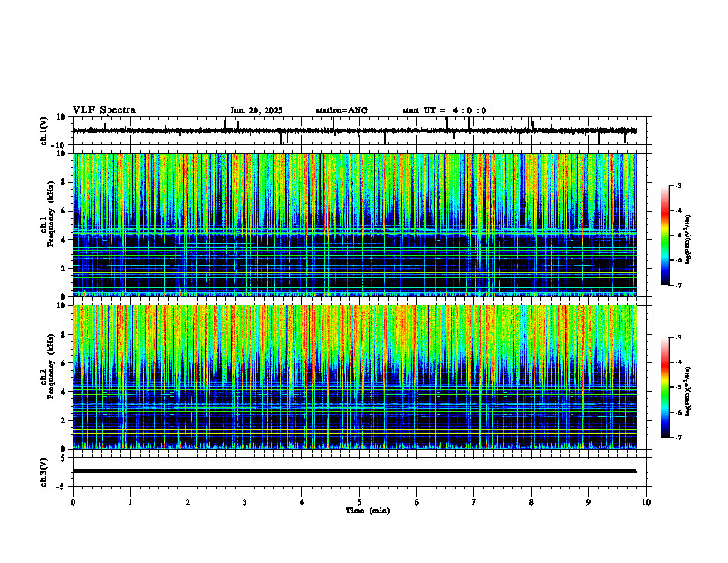Click inside the ch.1 frequency spectrogram
This screenshot has width=728, height=563.
pos(354,224)
